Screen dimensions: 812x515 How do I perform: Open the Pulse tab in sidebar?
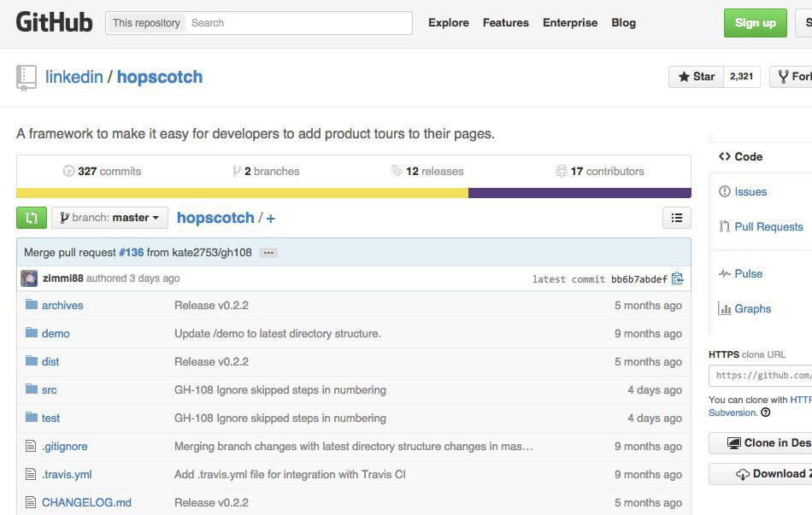click(747, 273)
